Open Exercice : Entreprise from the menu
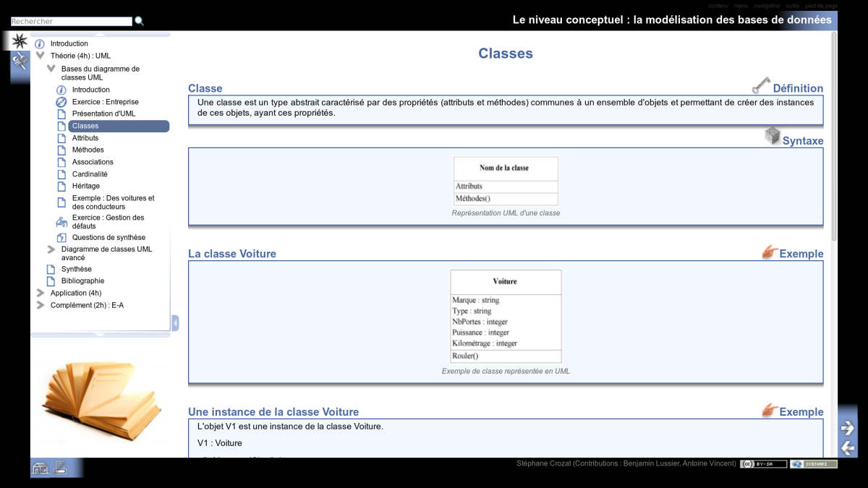The height and width of the screenshot is (488, 868). (105, 102)
